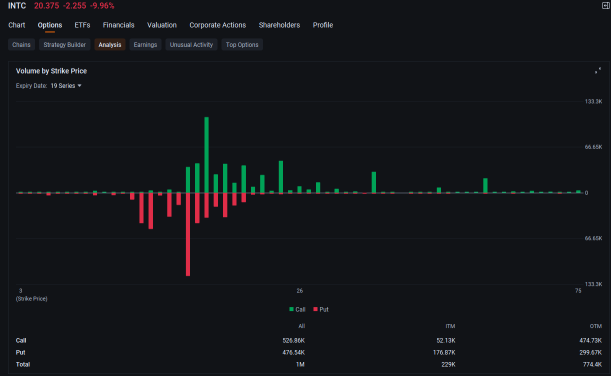Click the OTM column header
Viewport: 611px width, 376px height.
[596, 326]
